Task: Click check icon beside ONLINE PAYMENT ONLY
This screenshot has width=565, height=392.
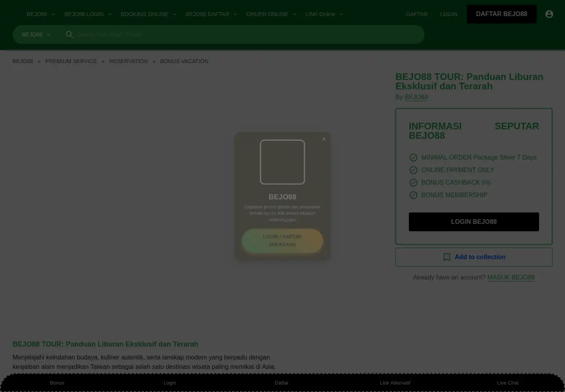Action: [414, 170]
